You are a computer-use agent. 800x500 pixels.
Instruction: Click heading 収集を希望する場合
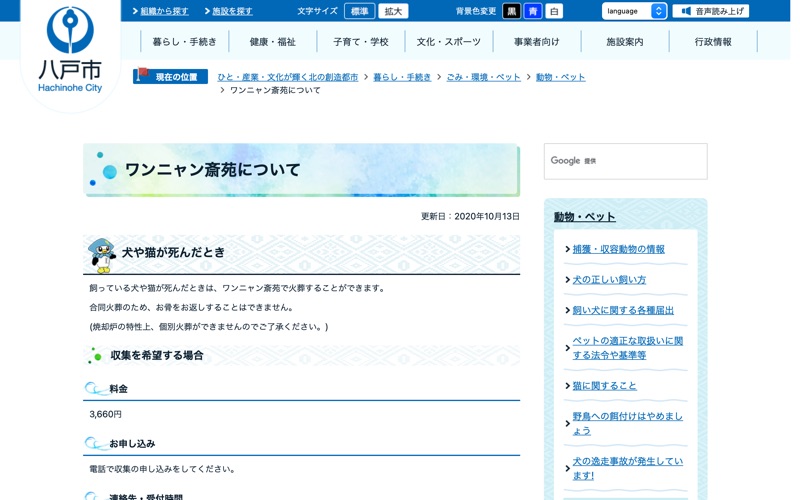[x=157, y=355]
